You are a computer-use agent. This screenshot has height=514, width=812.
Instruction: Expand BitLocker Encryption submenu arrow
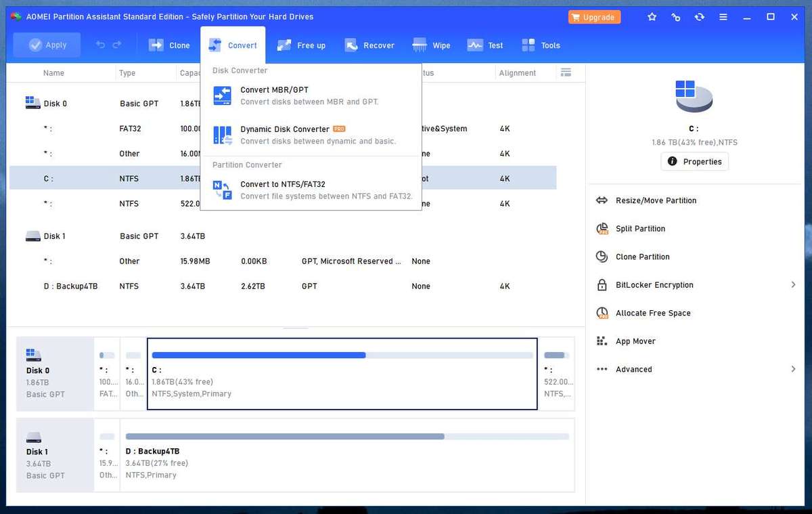793,285
